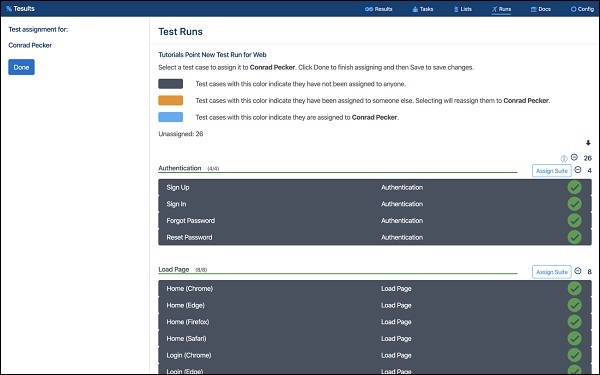This screenshot has width=600, height=375.
Task: Collapse the Authentication suite circle-minus icon
Action: [578, 170]
